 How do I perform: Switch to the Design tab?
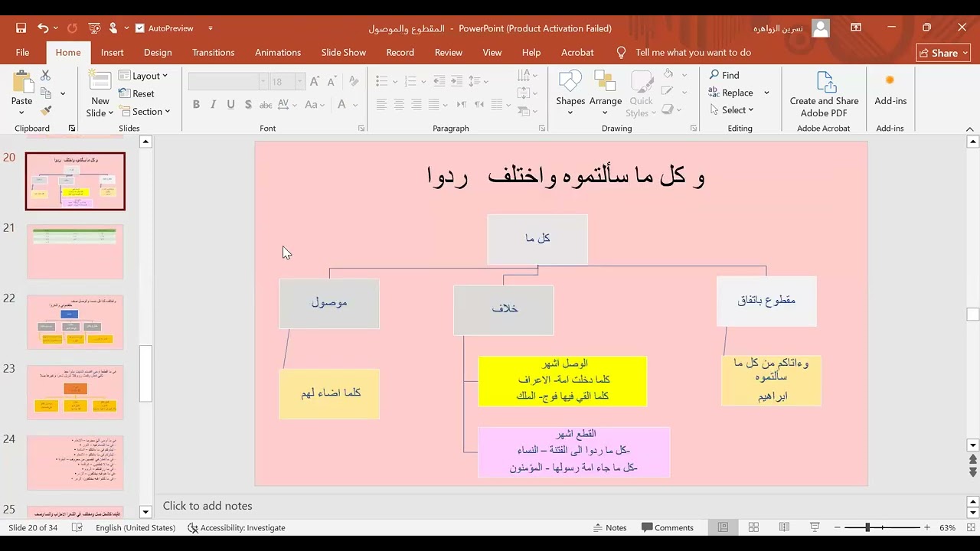coord(158,53)
